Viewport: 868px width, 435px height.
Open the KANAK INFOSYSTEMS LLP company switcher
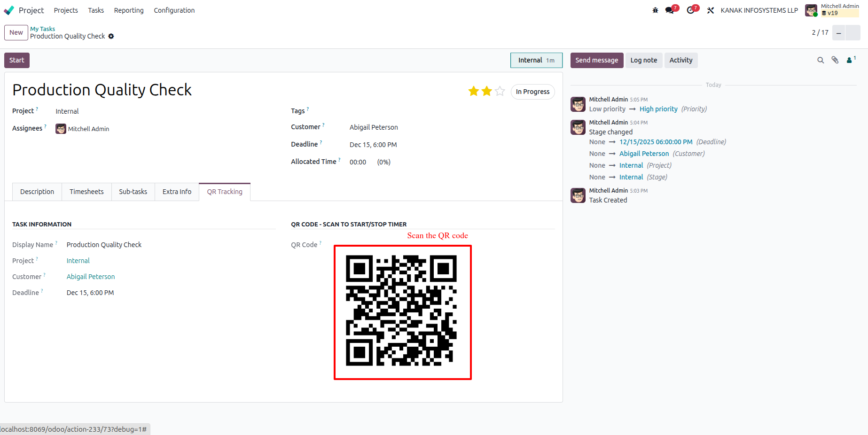[759, 10]
